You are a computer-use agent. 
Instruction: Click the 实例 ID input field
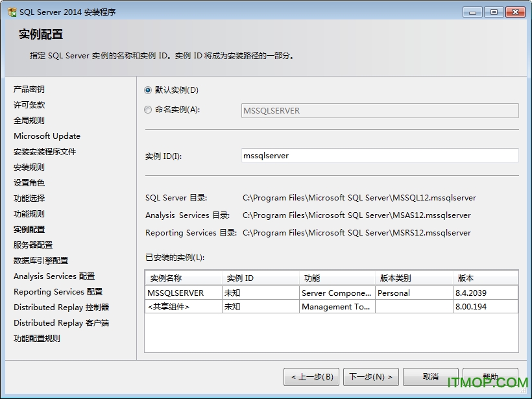pos(380,156)
